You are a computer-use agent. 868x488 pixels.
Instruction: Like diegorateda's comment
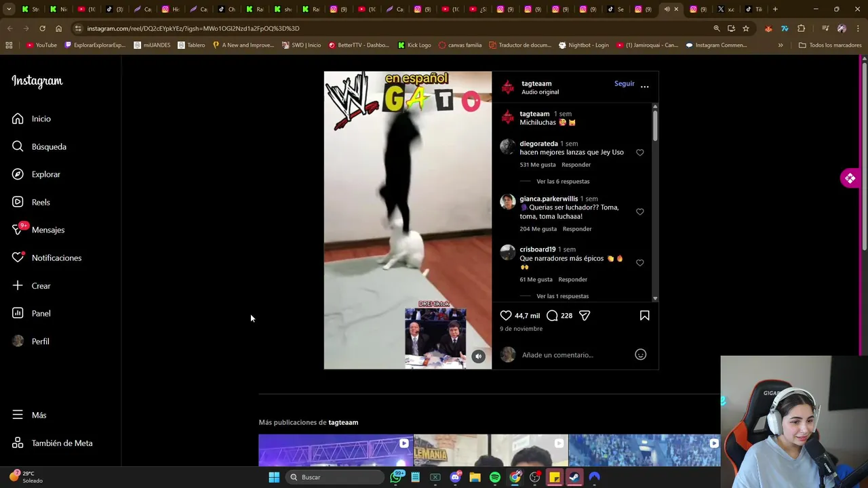pos(639,152)
